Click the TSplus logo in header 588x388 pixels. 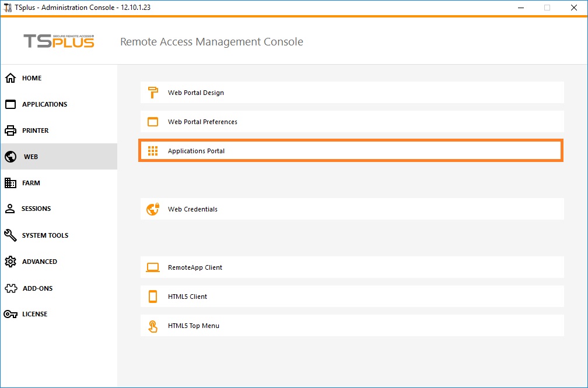click(58, 41)
